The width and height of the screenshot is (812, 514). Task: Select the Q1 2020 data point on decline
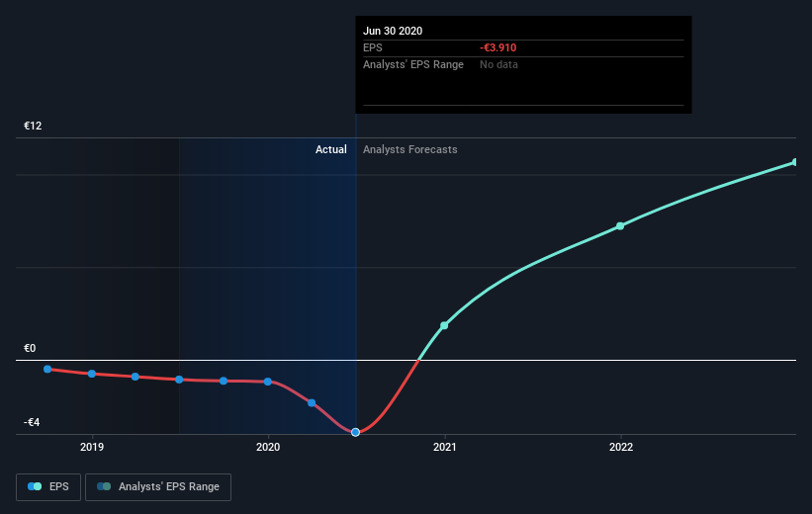312,402
